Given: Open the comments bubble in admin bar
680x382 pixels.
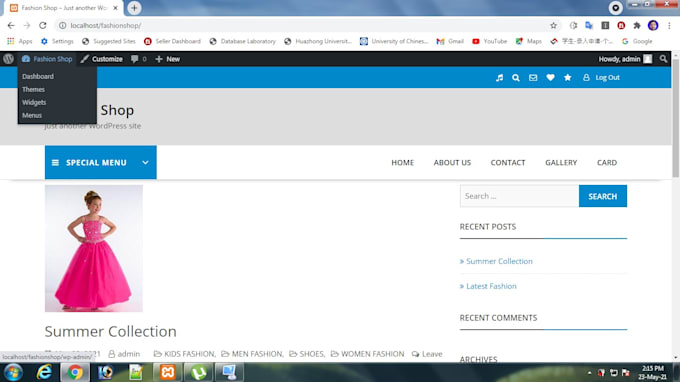Looking at the screenshot, I should click(x=138, y=59).
